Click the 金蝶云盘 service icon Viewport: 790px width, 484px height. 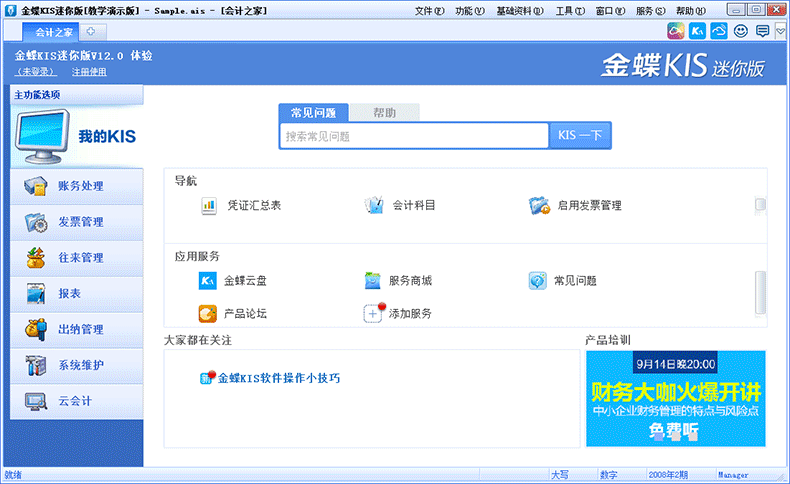tap(208, 281)
